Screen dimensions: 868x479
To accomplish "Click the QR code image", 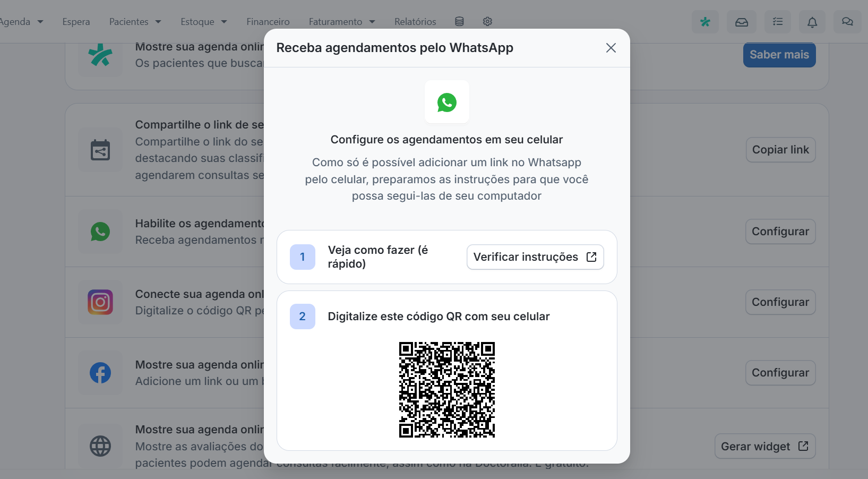I will pyautogui.click(x=447, y=390).
